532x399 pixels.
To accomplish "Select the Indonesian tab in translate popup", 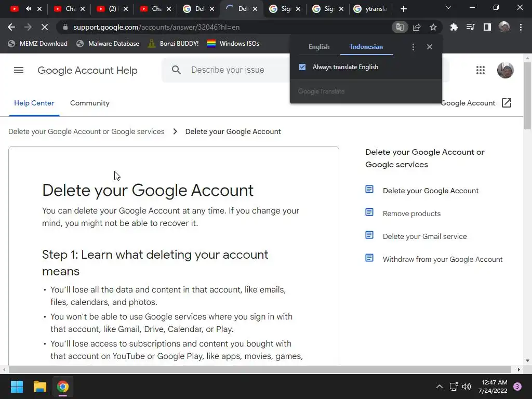I will coord(367,47).
